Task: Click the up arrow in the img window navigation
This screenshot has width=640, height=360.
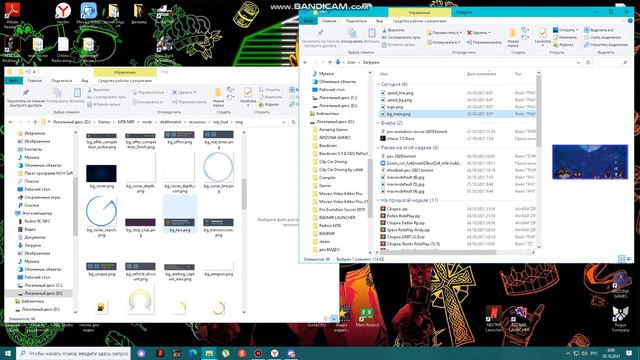Action: tap(35, 122)
